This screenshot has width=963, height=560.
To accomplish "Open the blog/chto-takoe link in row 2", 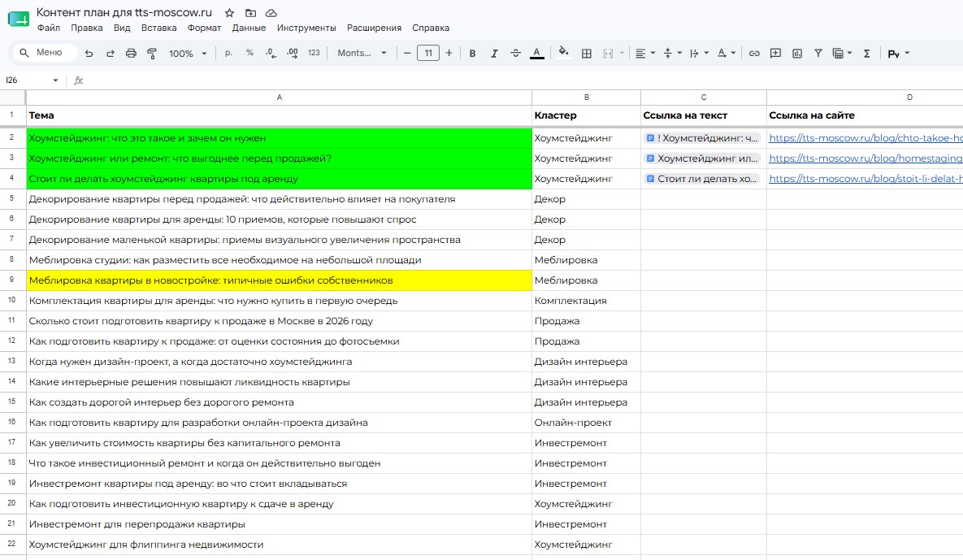I will pyautogui.click(x=865, y=138).
